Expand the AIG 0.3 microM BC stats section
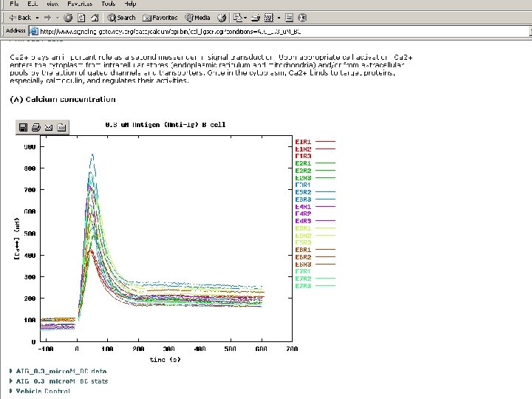The height and width of the screenshot is (399, 532). tap(61, 381)
